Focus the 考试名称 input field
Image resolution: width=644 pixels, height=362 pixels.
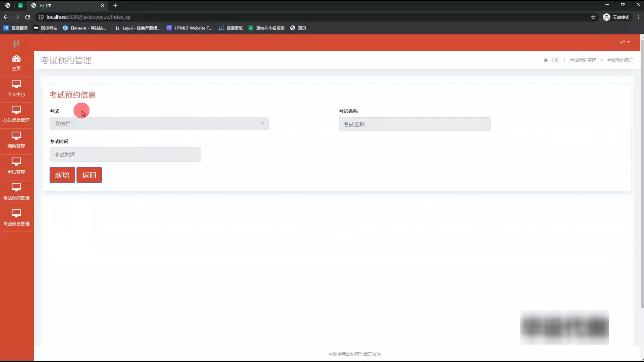(x=414, y=124)
